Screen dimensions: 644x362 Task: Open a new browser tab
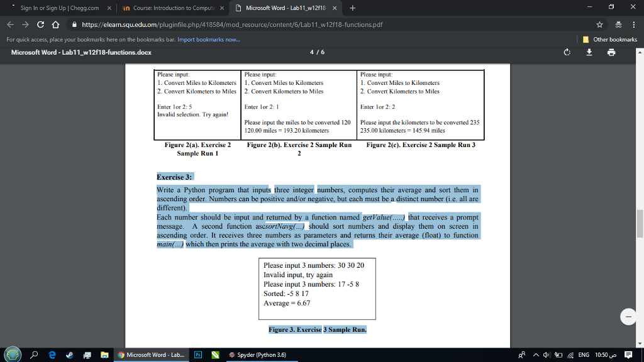click(x=352, y=8)
